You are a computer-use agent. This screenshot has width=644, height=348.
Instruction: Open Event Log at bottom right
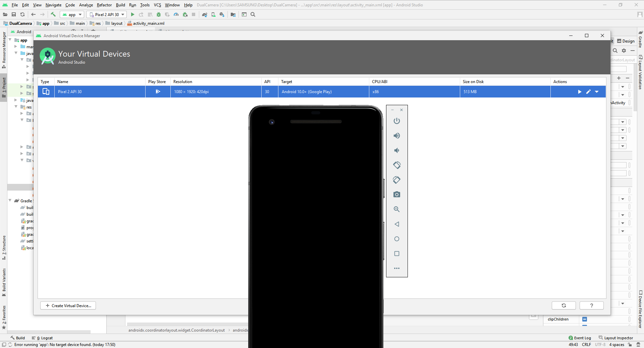[580, 338]
